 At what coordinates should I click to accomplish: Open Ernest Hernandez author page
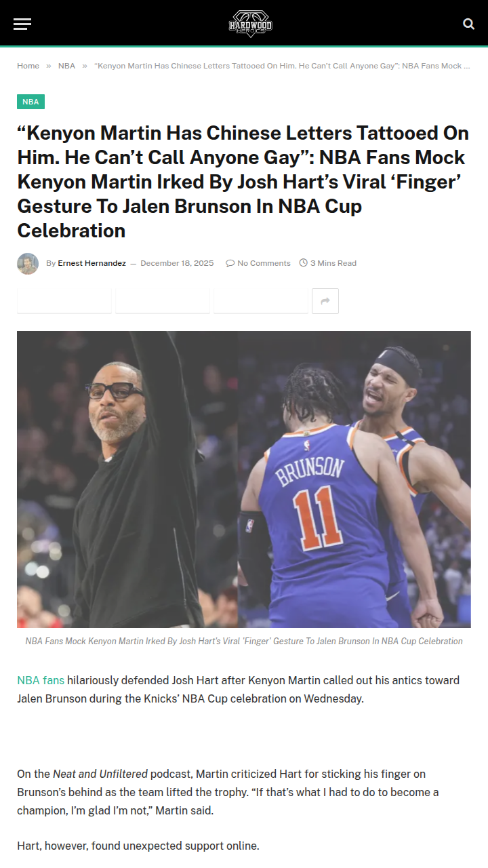(92, 263)
